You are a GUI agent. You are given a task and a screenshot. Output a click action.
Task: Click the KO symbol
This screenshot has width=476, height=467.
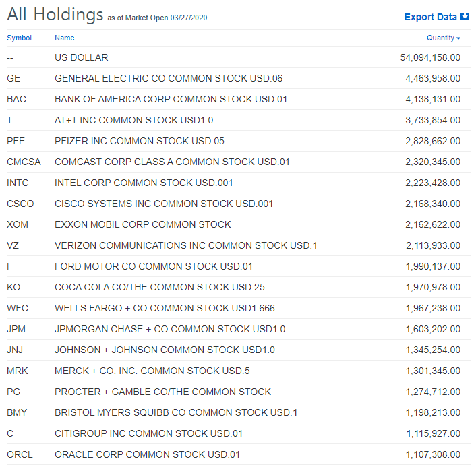(x=13, y=287)
